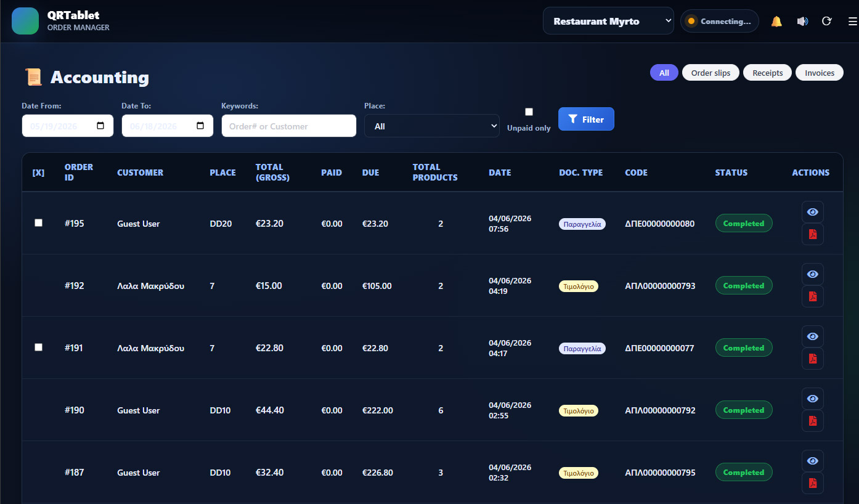This screenshot has width=859, height=504.
Task: View order #191 with eye icon
Action: (813, 336)
